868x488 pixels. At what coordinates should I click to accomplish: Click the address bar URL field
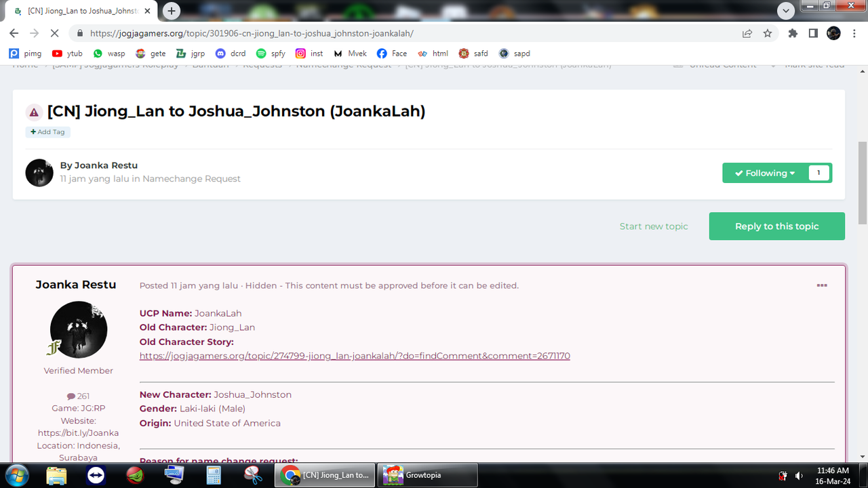pos(407,33)
